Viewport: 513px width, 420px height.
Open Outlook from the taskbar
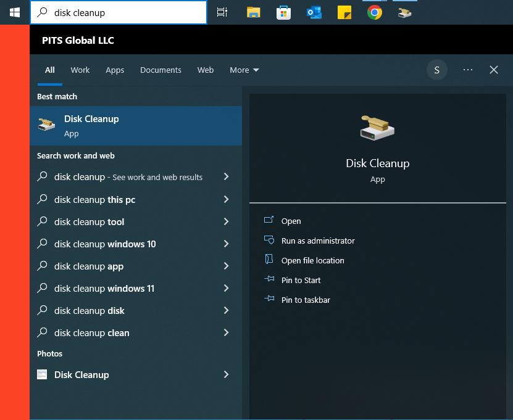point(314,12)
